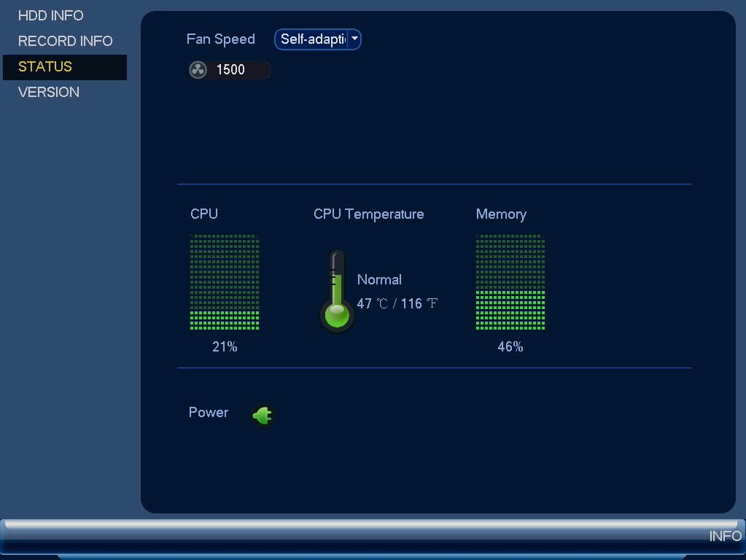
Task: Click the Normal temperature status text
Action: (379, 280)
